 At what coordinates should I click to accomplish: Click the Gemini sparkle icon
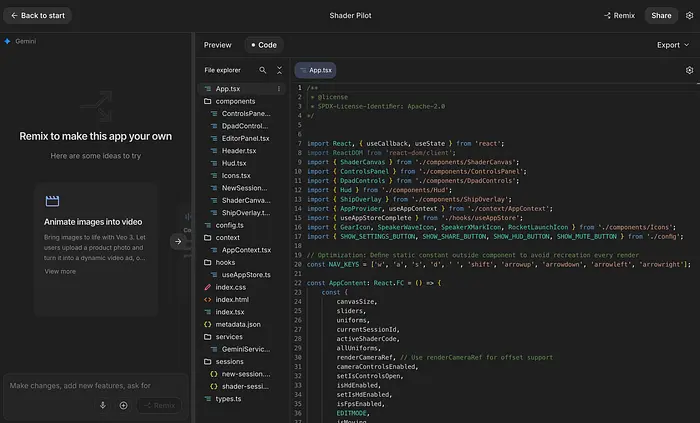[x=7, y=41]
